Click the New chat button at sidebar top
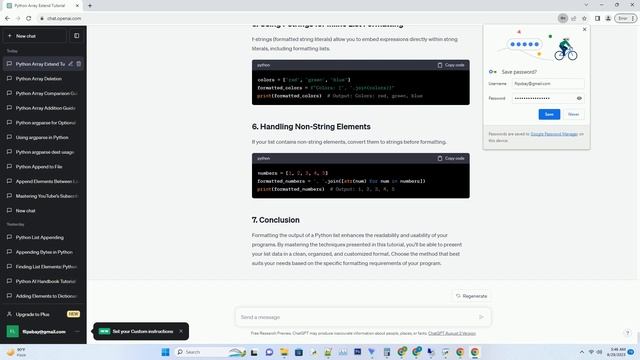 pos(35,36)
